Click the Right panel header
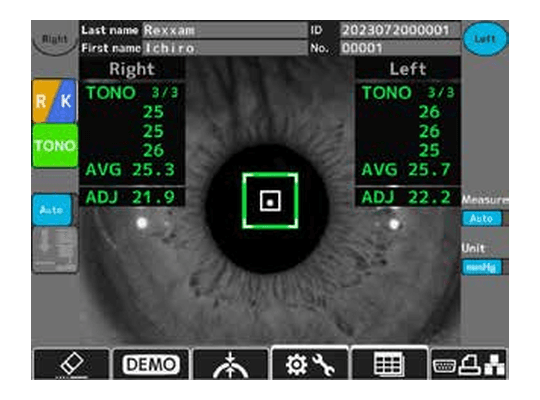540x400 pixels. [132, 69]
